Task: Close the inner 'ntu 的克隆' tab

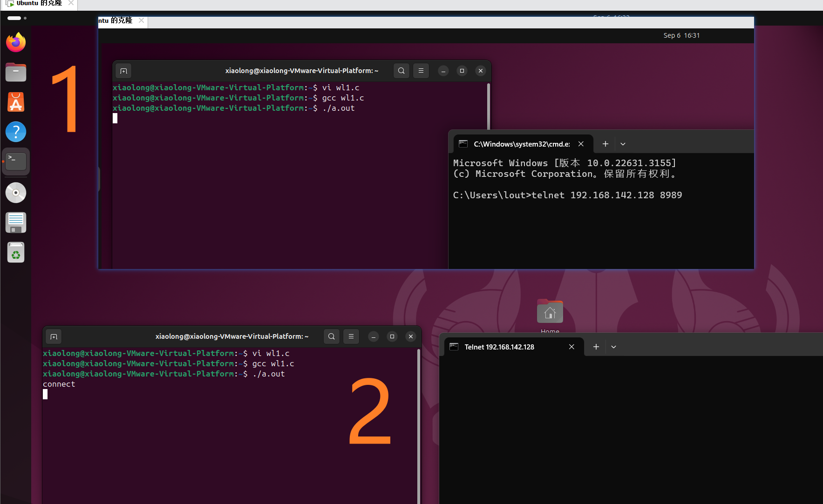Action: click(141, 20)
